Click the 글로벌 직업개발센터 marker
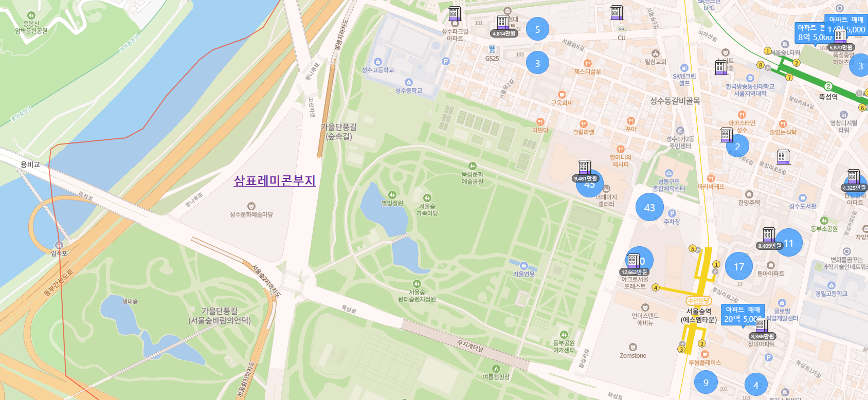This screenshot has width=868, height=400. 782,303
